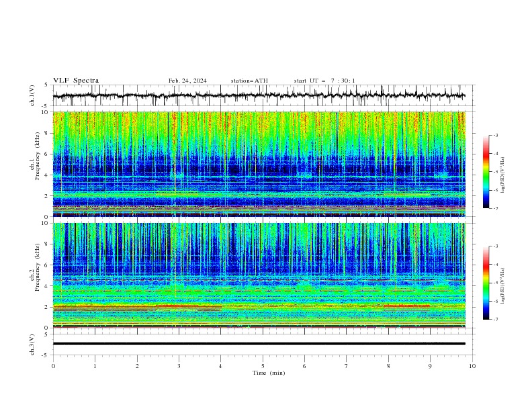Click the "-7" tick on ch.1 color bar
The height and width of the screenshot is (411, 532).
[x=496, y=208]
